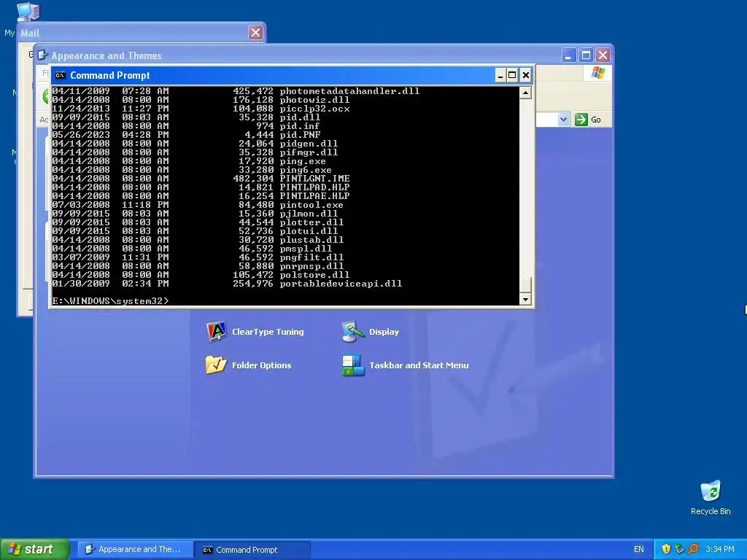Image resolution: width=747 pixels, height=560 pixels.
Task: Click the portabledeviceapi.dll line
Action: click(x=227, y=284)
